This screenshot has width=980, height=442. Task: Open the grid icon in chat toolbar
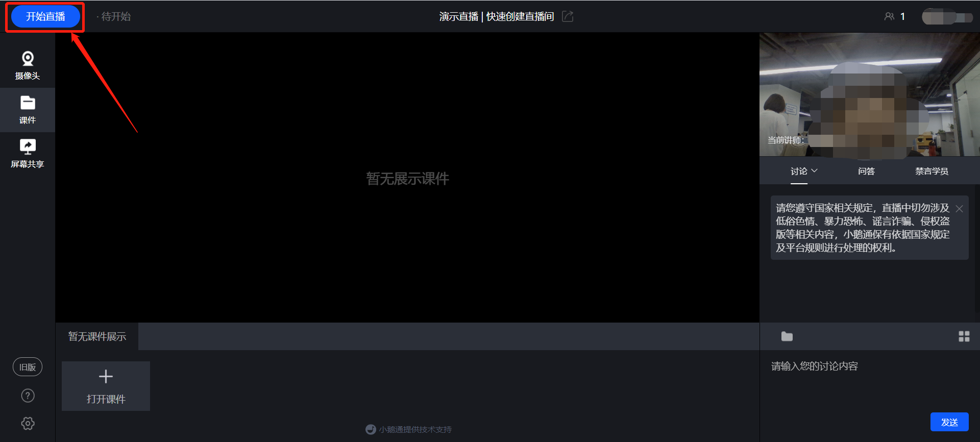(964, 336)
